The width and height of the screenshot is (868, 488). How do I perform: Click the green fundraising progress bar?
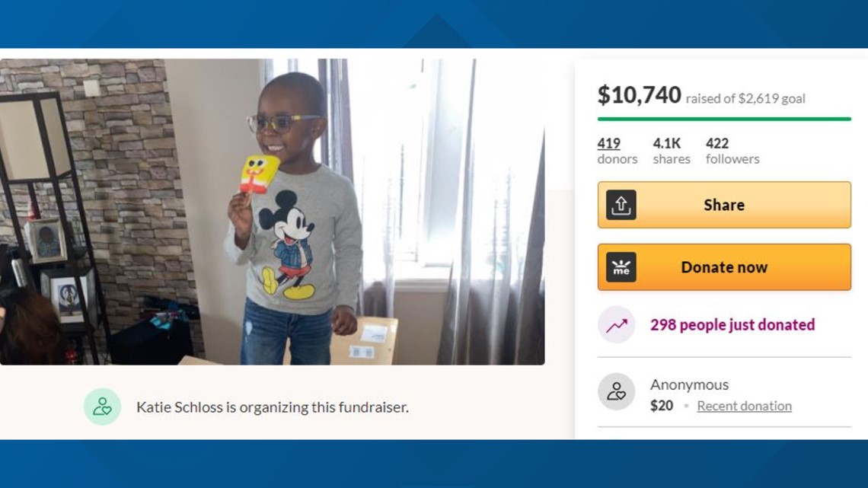(724, 119)
